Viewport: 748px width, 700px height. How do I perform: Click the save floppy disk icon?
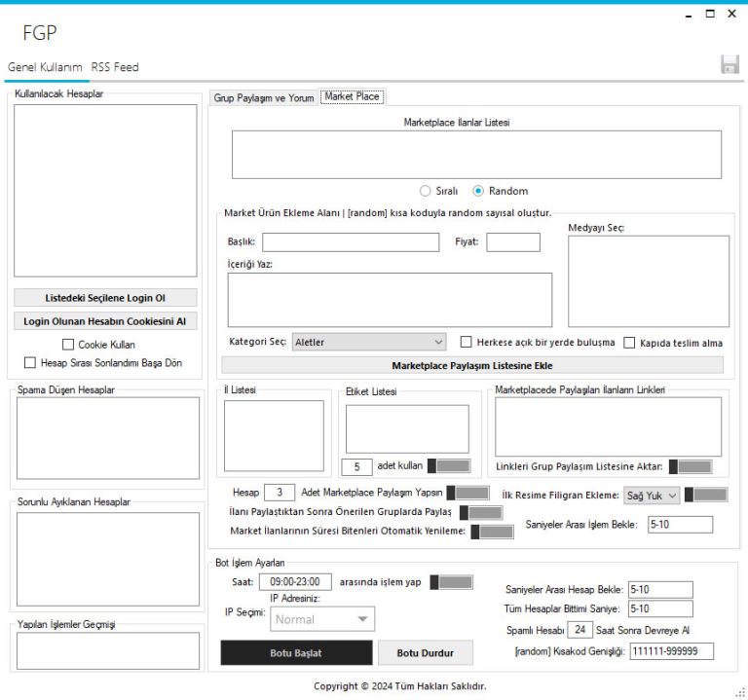729,65
